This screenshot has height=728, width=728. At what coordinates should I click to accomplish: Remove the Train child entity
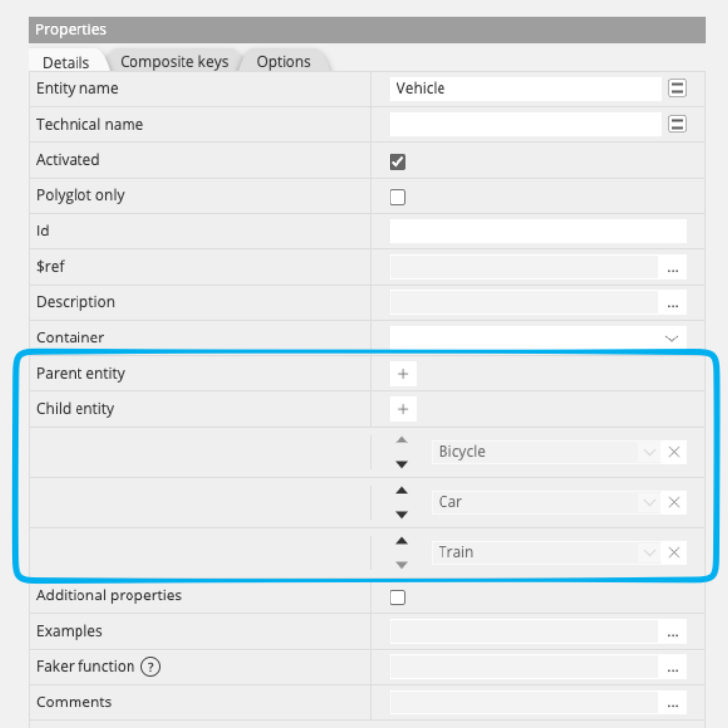coord(674,552)
